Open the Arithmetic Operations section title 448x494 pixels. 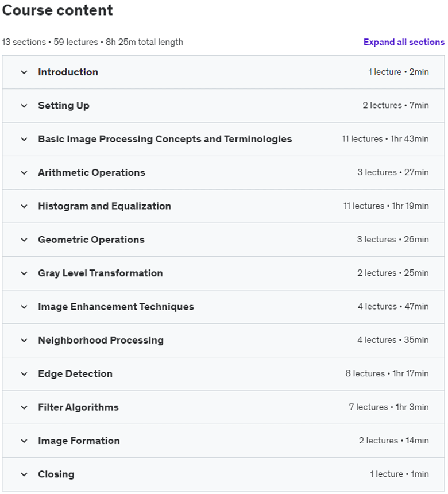point(92,172)
